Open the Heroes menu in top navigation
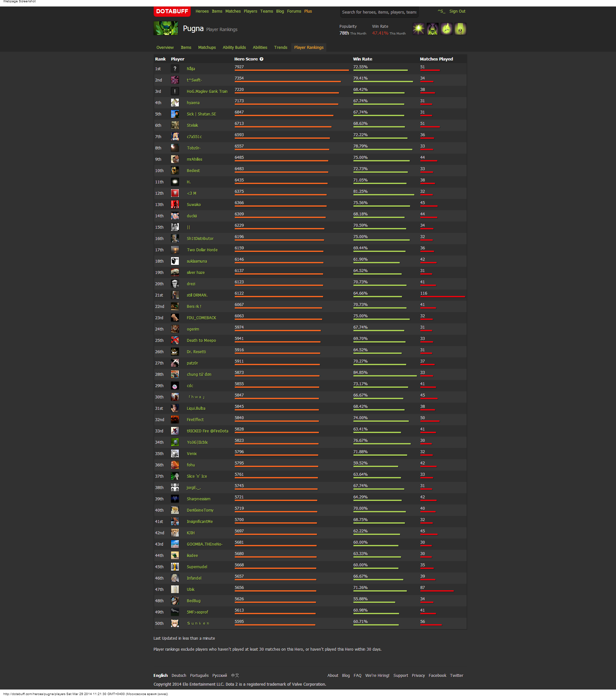Image resolution: width=616 pixels, height=696 pixels. click(202, 11)
